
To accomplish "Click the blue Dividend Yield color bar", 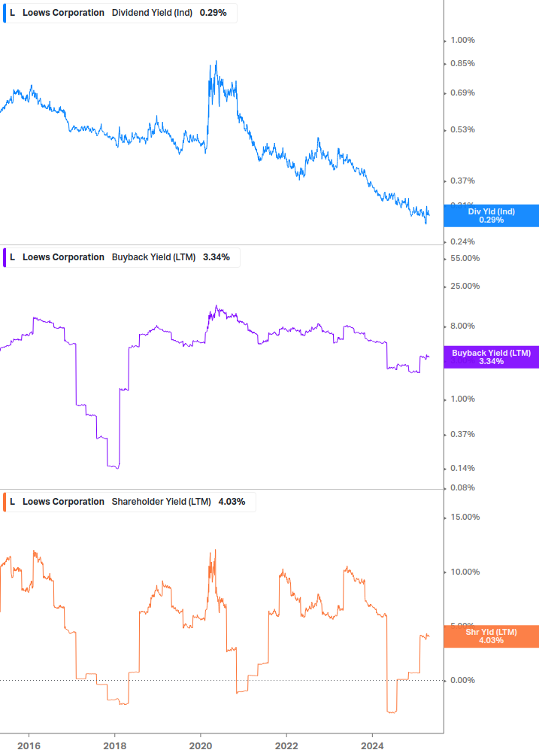I will click(5, 13).
